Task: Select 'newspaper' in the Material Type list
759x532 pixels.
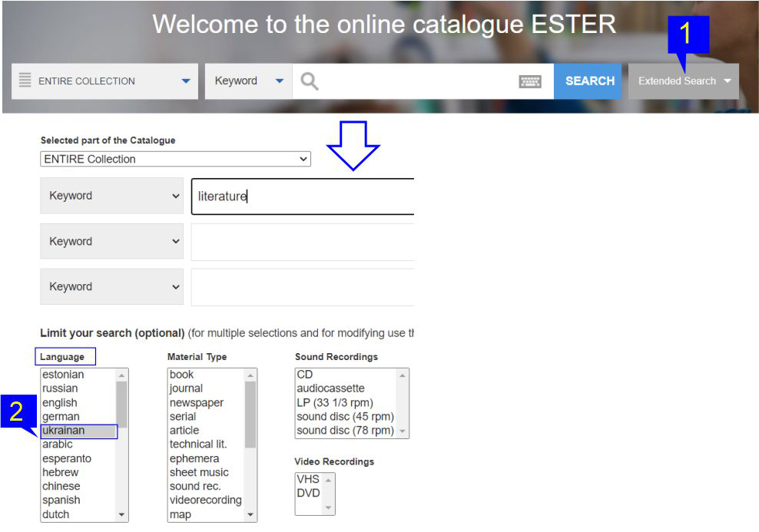Action: [197, 402]
